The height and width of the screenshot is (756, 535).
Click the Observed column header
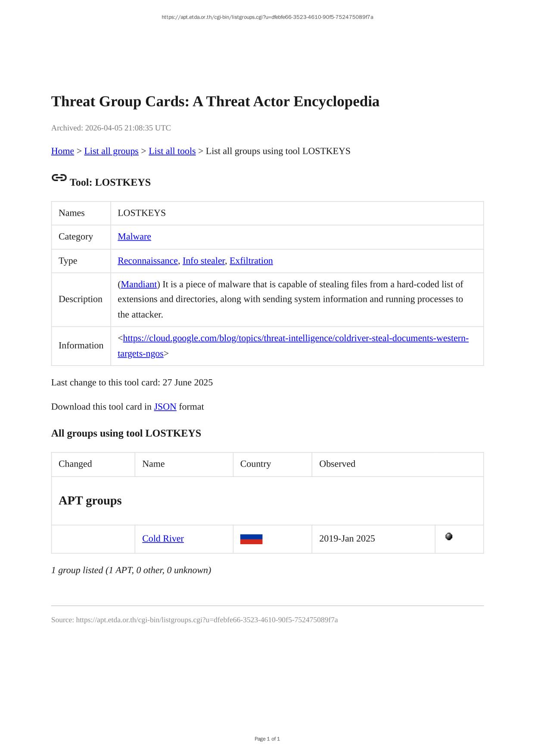point(337,464)
